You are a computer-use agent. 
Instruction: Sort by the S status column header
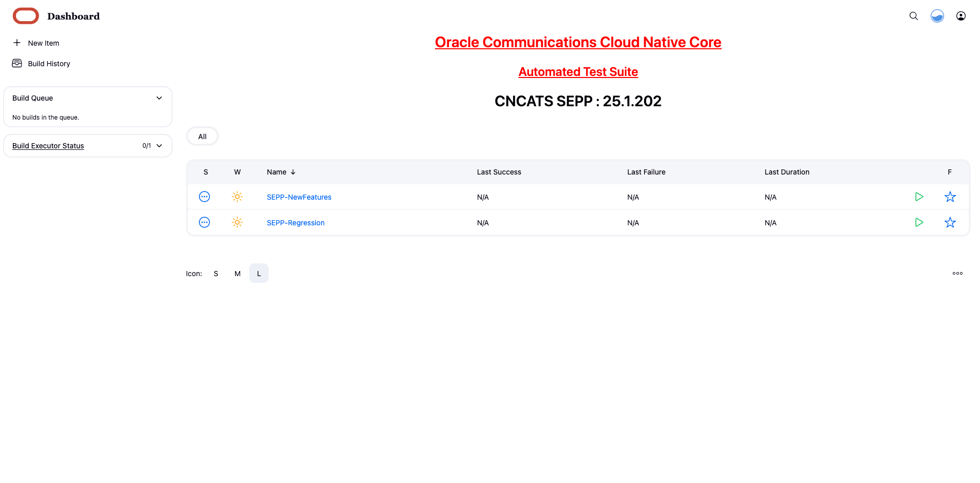click(x=205, y=172)
